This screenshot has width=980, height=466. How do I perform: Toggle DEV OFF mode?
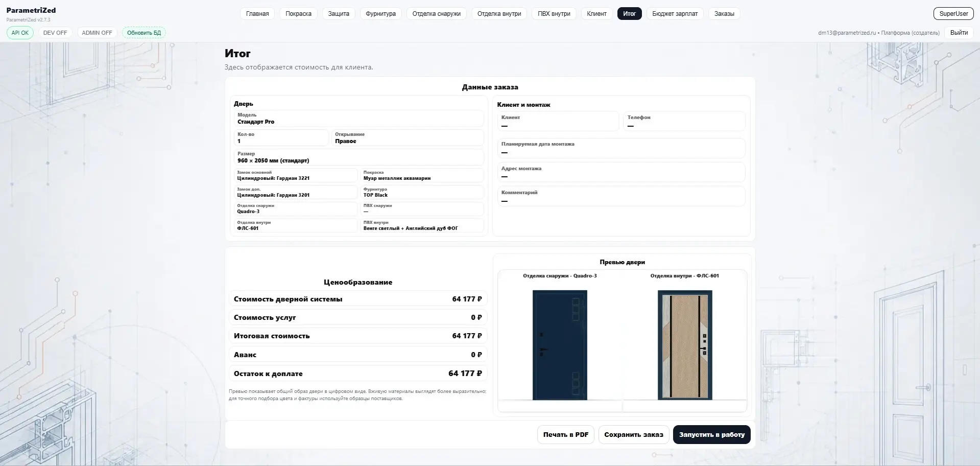coord(55,33)
